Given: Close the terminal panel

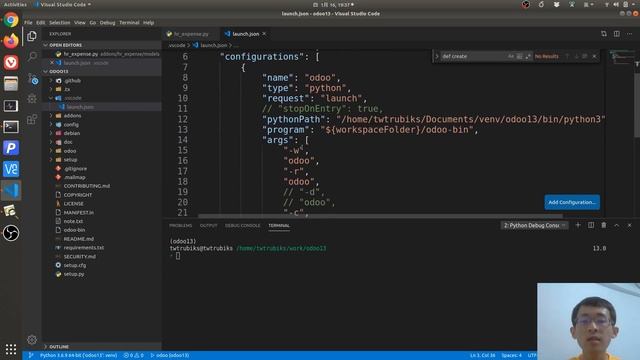Looking at the screenshot, I should [x=629, y=225].
